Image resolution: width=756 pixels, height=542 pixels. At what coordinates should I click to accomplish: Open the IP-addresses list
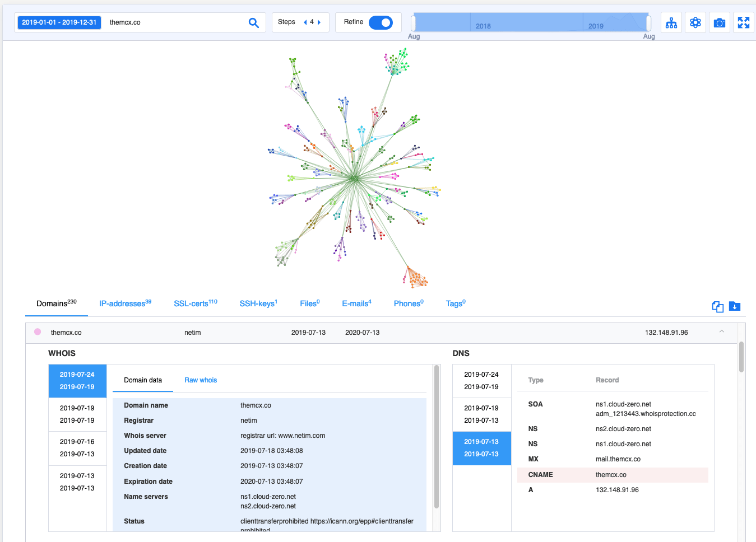pyautogui.click(x=124, y=303)
